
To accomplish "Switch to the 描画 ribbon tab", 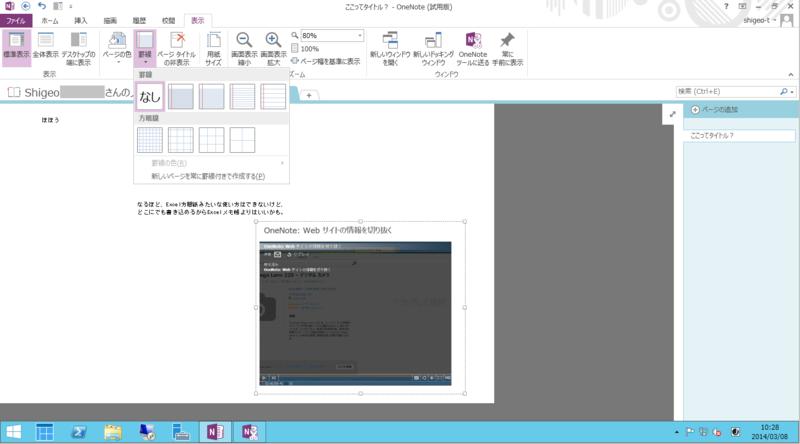I will (110, 20).
